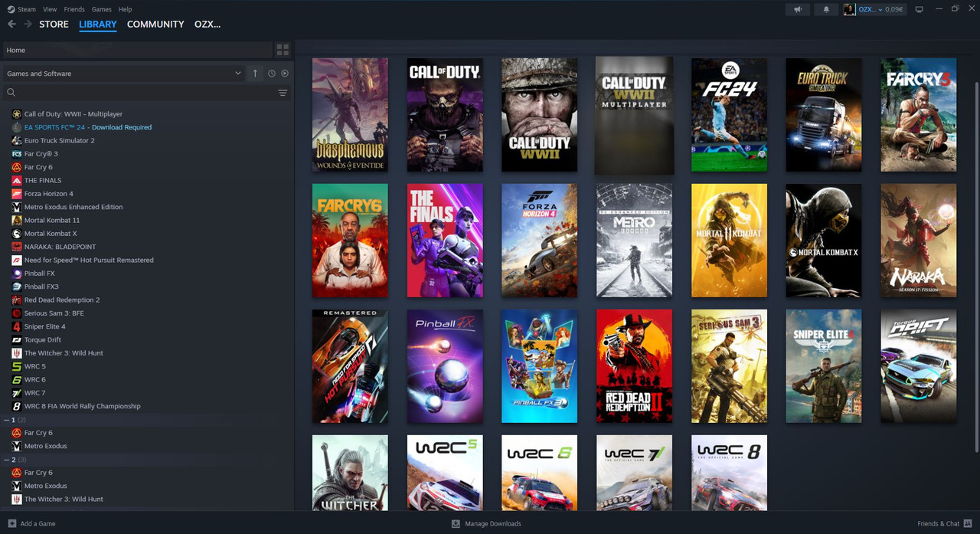Open the Blasphemous game cover
The height and width of the screenshot is (534, 980).
coord(350,115)
